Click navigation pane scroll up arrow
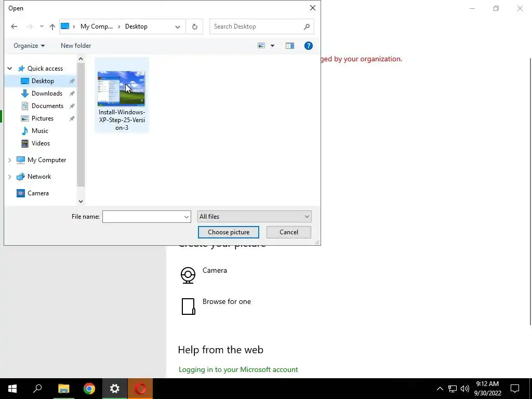 (x=81, y=59)
